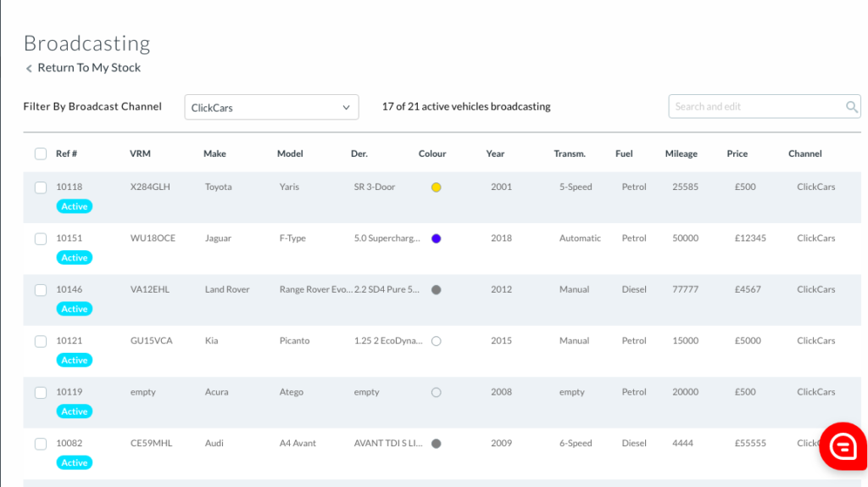The image size is (868, 487).
Task: Click the yellow colour swatch for Yaris
Action: point(437,188)
